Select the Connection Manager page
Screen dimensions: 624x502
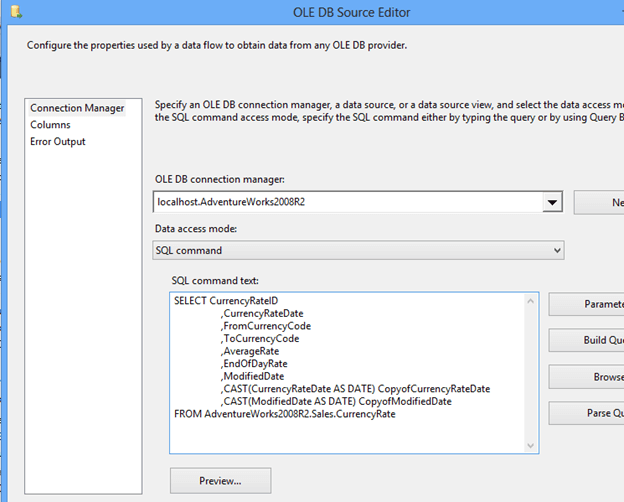pos(77,108)
